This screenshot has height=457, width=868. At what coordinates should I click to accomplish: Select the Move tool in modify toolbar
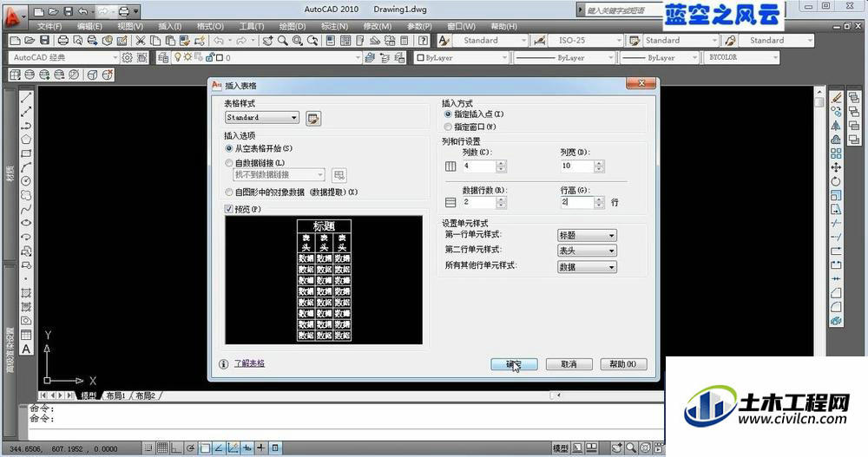[x=836, y=167]
